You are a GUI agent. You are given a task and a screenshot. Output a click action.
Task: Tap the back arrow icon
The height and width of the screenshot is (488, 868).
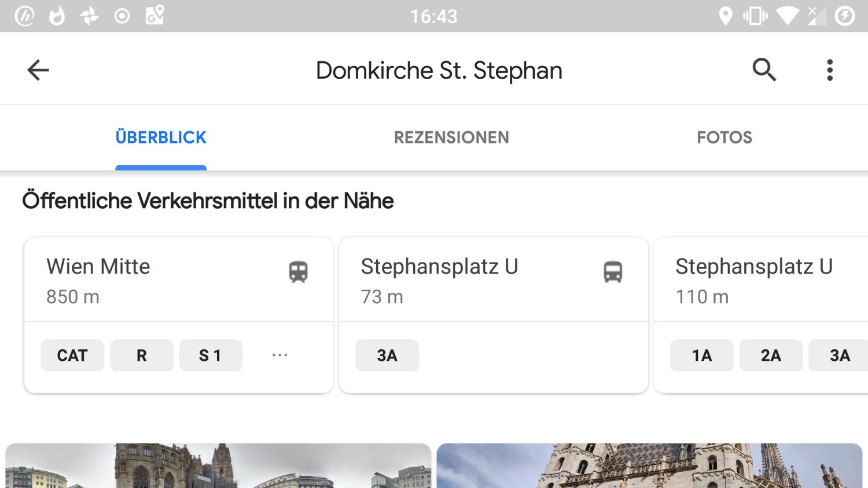(x=38, y=70)
